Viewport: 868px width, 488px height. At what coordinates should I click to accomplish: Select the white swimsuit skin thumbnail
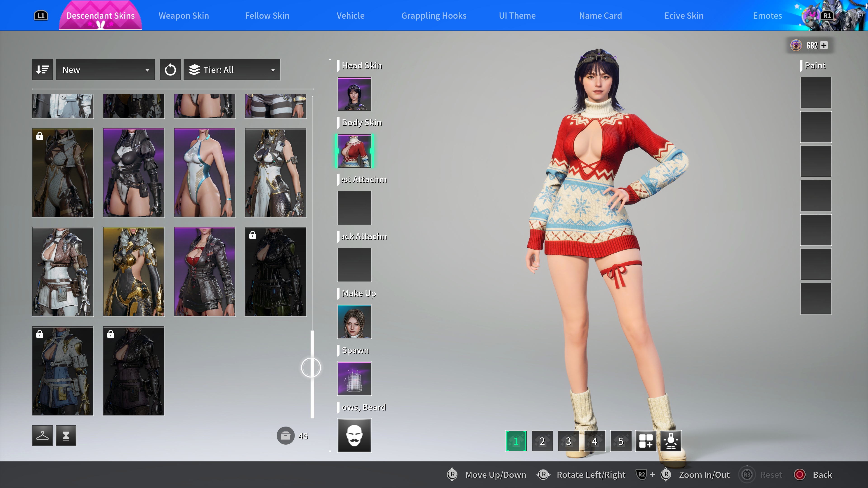click(205, 172)
